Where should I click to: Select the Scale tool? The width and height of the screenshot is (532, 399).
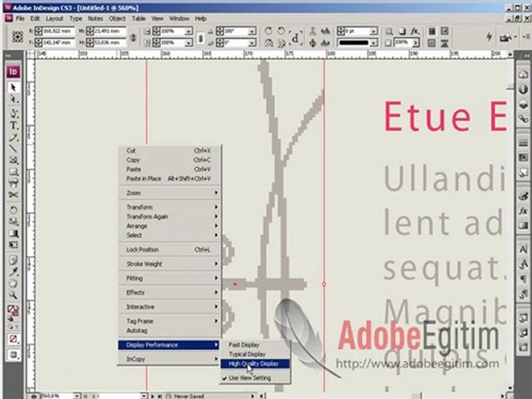[13, 222]
